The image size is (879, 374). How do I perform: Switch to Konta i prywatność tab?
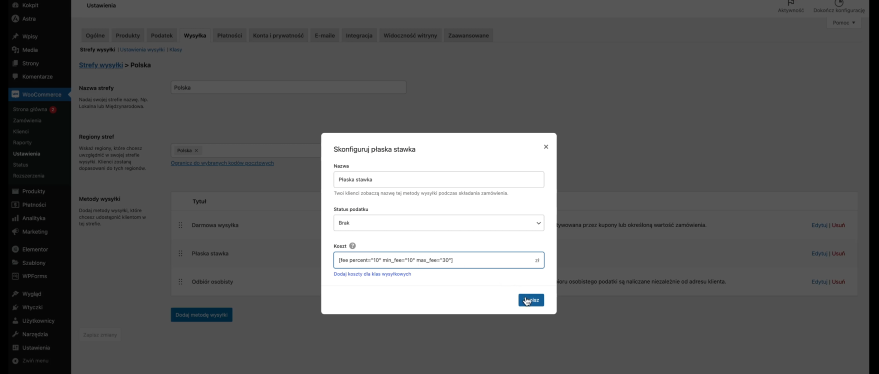[278, 35]
